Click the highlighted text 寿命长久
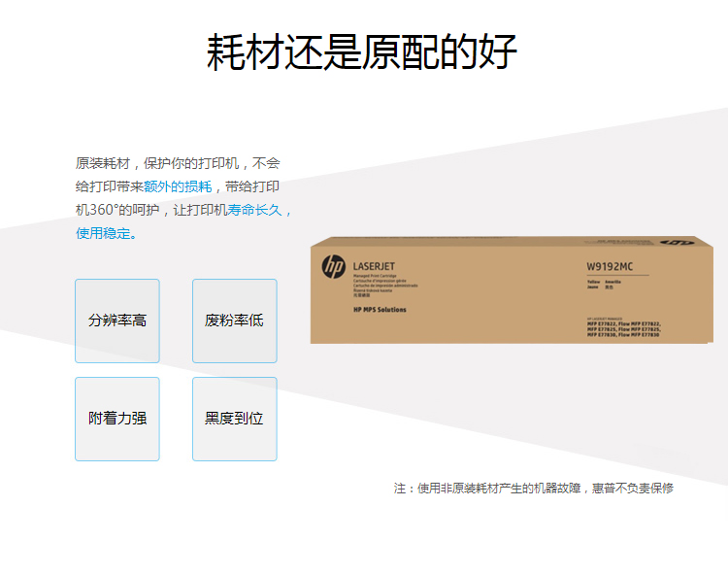This screenshot has width=728, height=574. [x=254, y=210]
